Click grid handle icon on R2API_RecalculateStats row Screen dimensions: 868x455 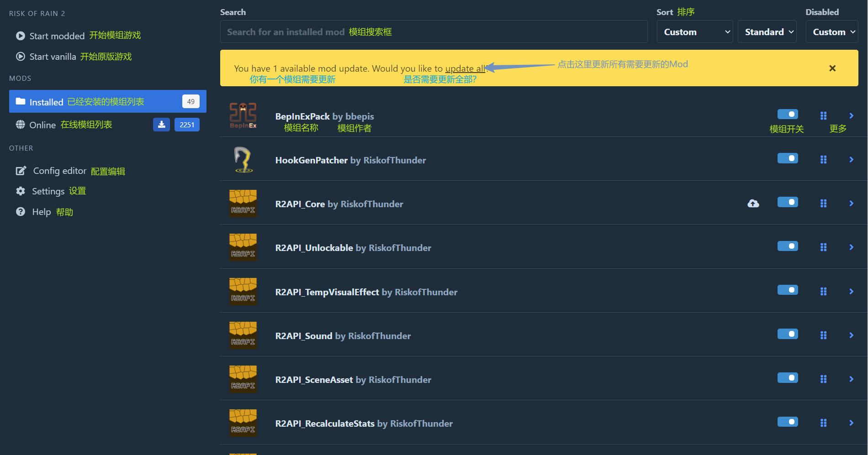[823, 423]
